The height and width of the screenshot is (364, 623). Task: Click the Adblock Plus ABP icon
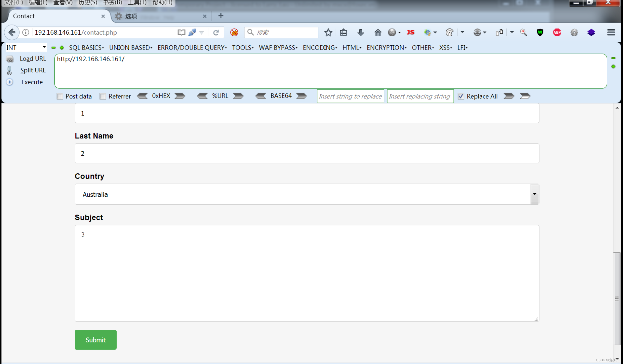tap(557, 32)
